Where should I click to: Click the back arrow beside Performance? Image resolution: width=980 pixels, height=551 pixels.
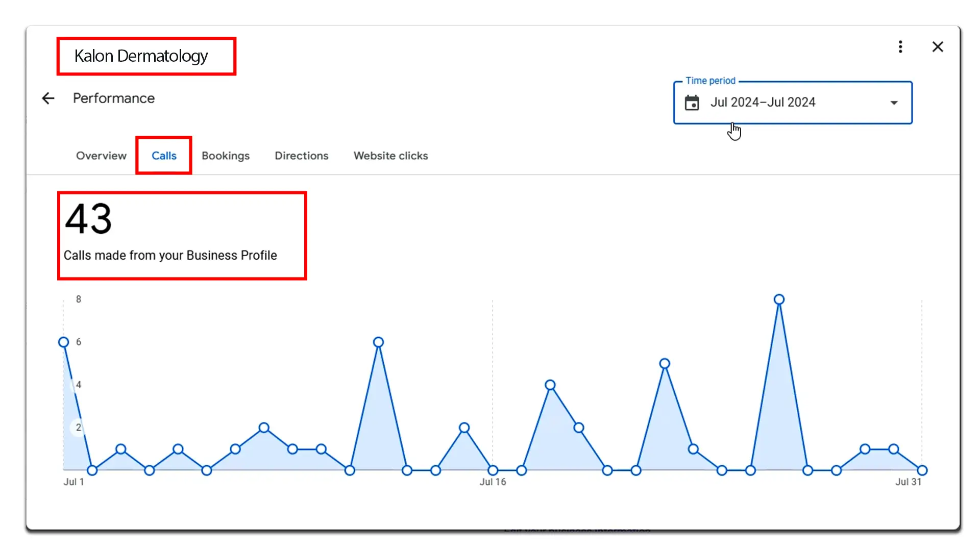click(48, 98)
